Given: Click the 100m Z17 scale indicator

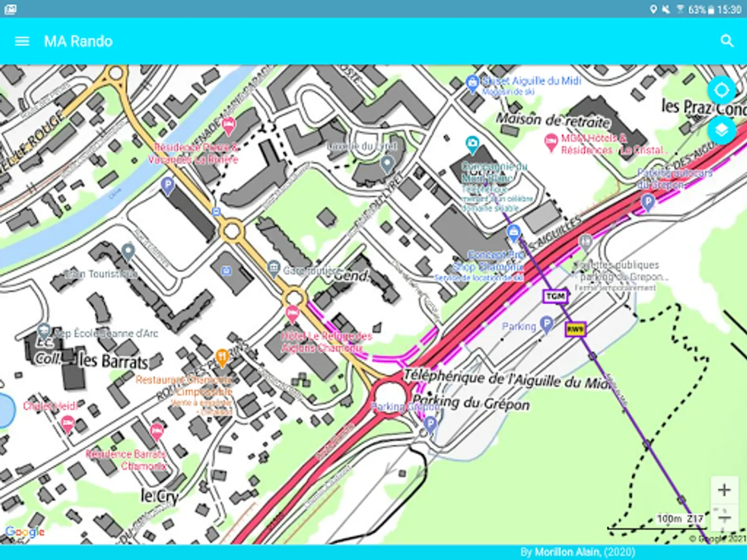Looking at the screenshot, I should pos(680,519).
